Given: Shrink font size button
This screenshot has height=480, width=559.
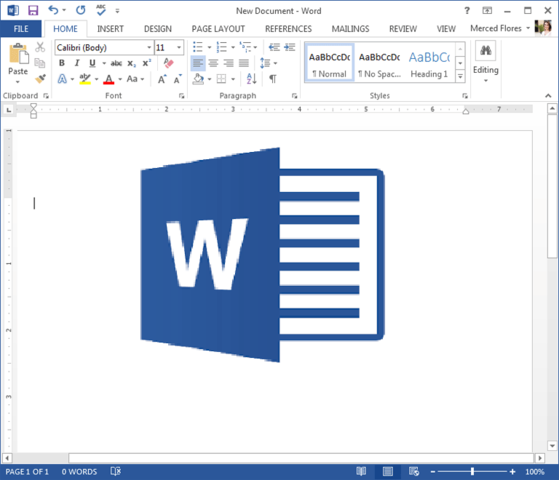Looking at the screenshot, I should tap(178, 79).
